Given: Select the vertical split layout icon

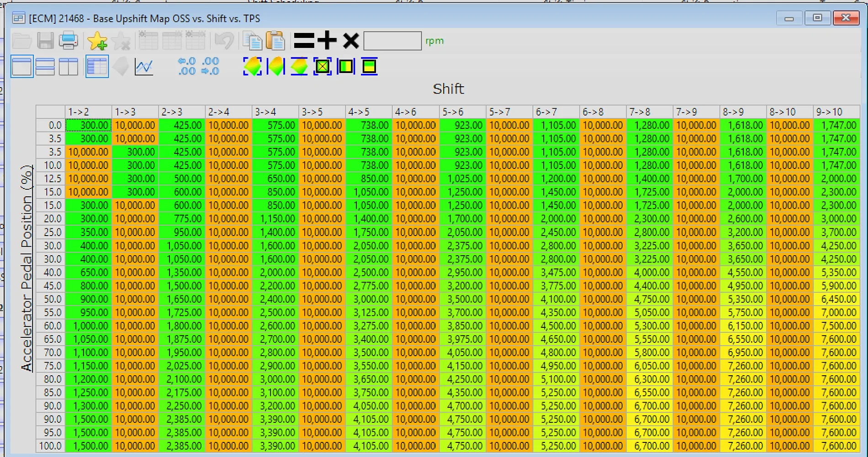Looking at the screenshot, I should click(x=68, y=67).
